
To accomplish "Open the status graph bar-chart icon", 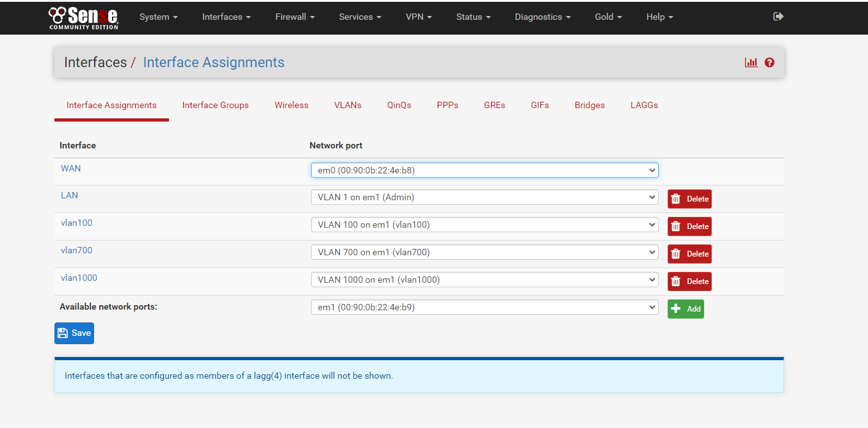I will (x=751, y=63).
